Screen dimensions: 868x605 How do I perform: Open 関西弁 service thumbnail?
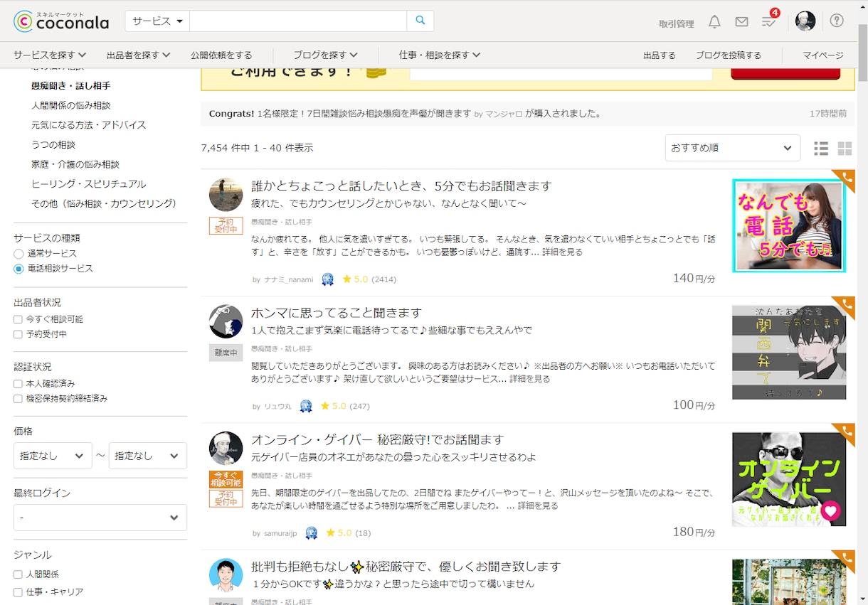tap(789, 352)
